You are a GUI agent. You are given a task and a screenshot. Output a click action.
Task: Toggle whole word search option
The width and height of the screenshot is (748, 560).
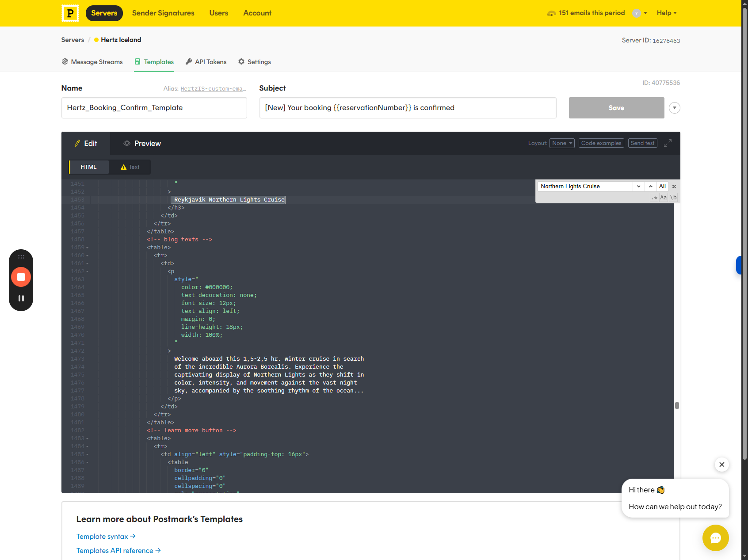[x=673, y=198]
